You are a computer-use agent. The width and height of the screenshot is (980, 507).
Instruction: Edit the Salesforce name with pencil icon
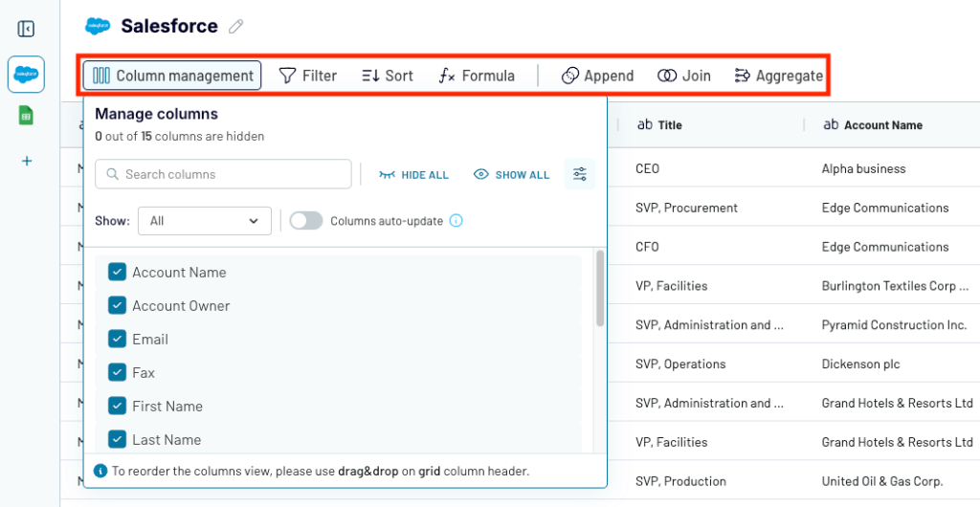(x=235, y=26)
